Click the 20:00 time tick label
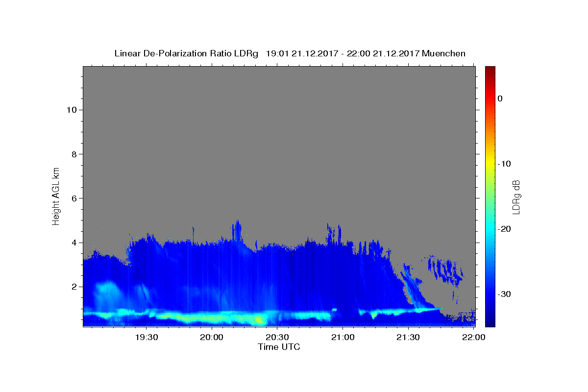The image size is (588, 392). (212, 337)
